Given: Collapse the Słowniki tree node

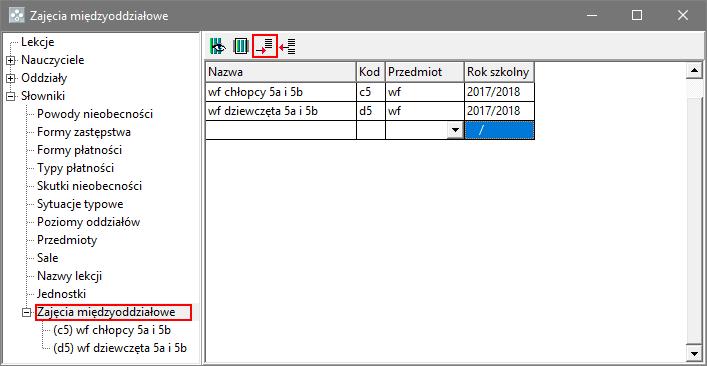Looking at the screenshot, I should [x=10, y=96].
